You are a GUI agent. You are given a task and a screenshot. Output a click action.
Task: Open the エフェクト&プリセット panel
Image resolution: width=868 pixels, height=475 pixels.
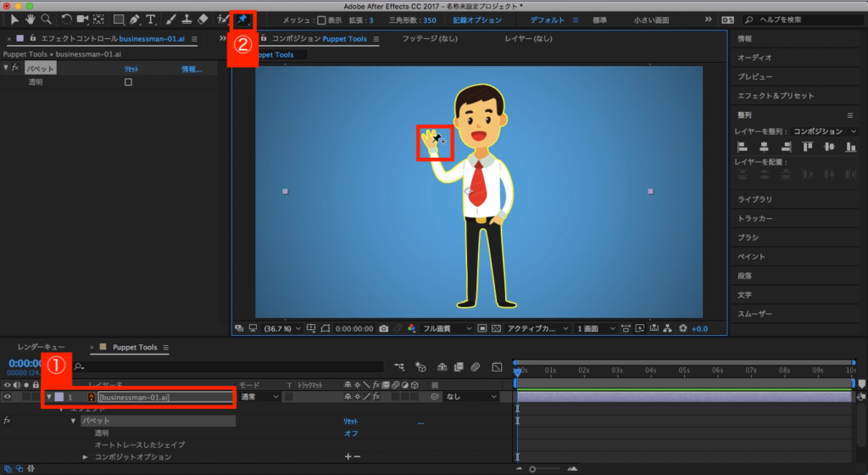[x=775, y=96]
